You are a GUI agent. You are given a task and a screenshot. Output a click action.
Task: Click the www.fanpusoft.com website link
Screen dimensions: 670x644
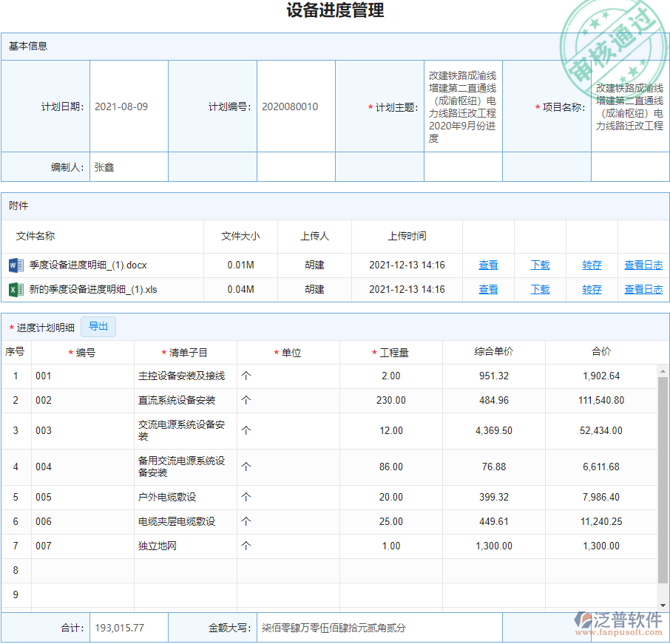(617, 634)
